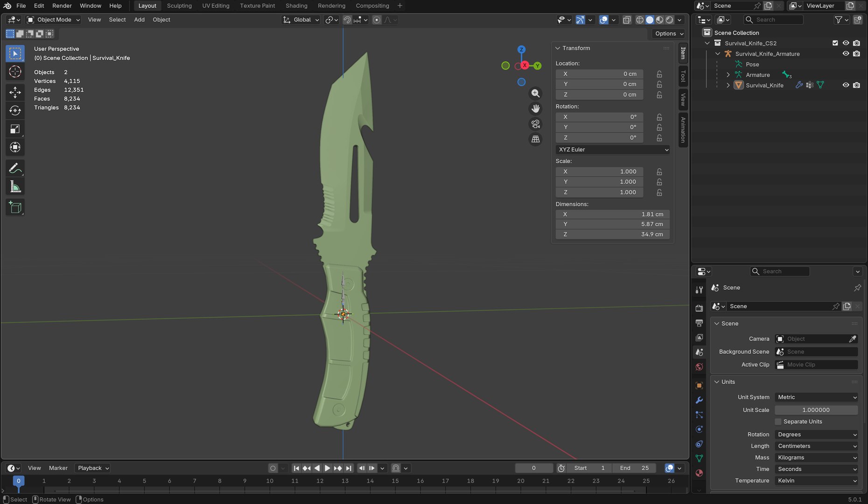The height and width of the screenshot is (504, 868).
Task: Click the Pan view hand icon
Action: pyautogui.click(x=535, y=109)
